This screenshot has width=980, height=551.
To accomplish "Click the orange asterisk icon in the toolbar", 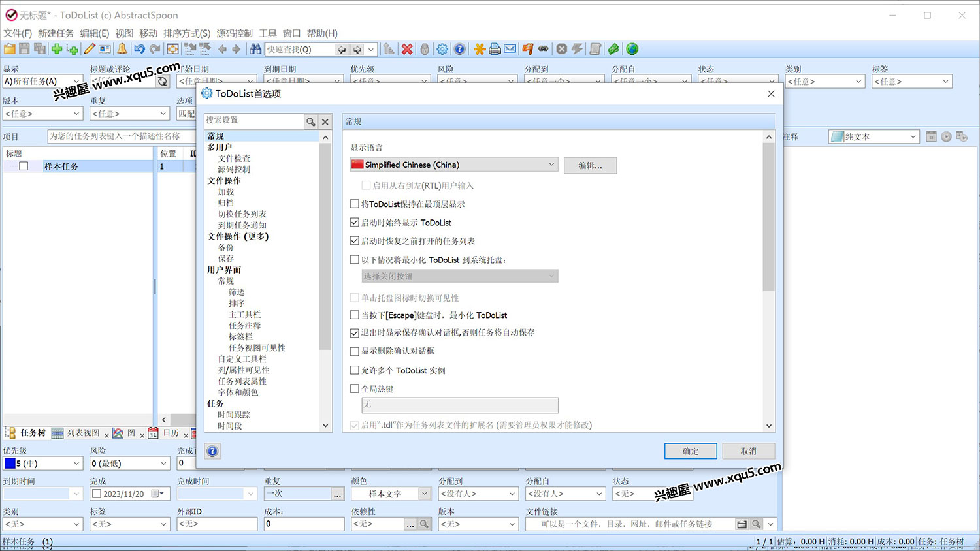I will (479, 49).
